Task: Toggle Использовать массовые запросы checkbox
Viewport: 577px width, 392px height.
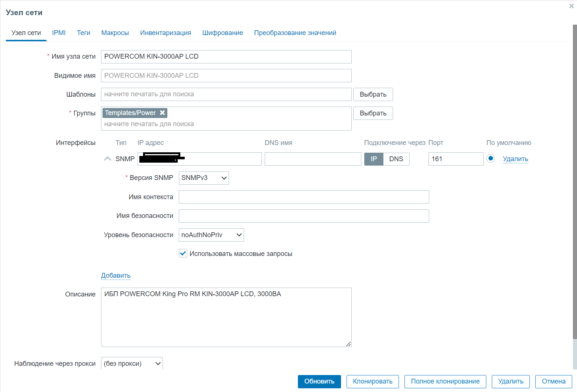Action: point(183,253)
